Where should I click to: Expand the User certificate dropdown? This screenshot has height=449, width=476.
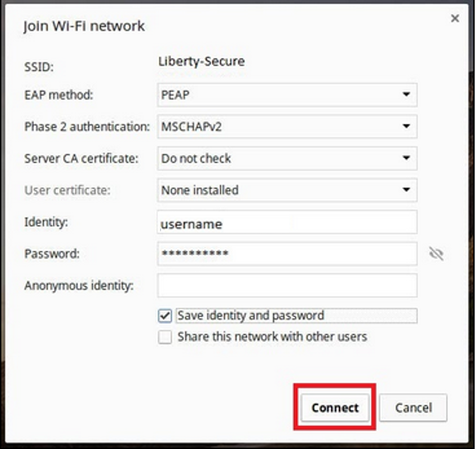[x=287, y=190]
